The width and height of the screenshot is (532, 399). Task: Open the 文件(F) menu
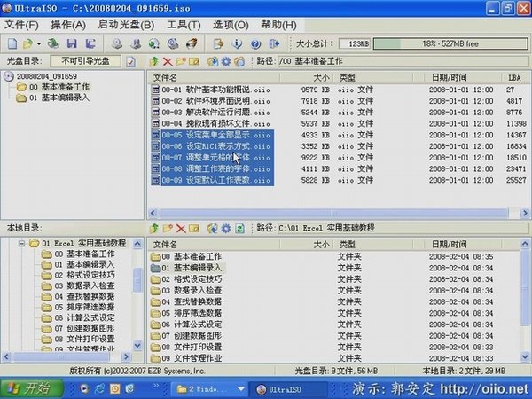point(21,25)
